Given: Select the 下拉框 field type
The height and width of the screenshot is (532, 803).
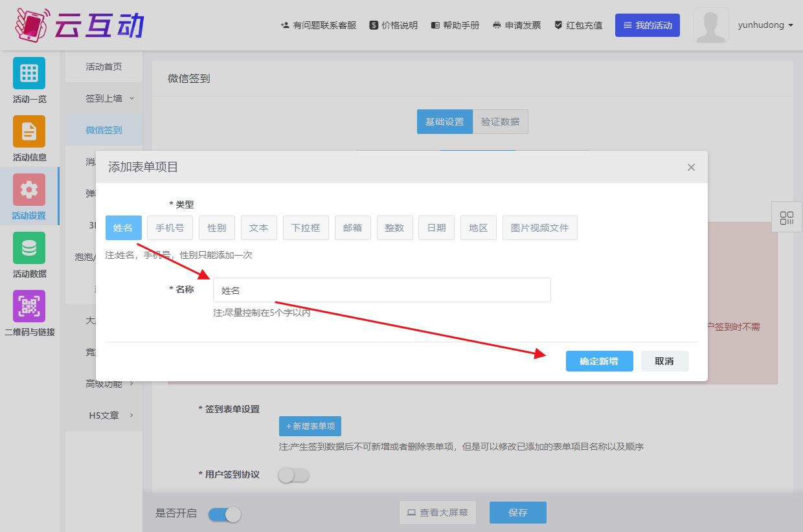Looking at the screenshot, I should pyautogui.click(x=306, y=228).
